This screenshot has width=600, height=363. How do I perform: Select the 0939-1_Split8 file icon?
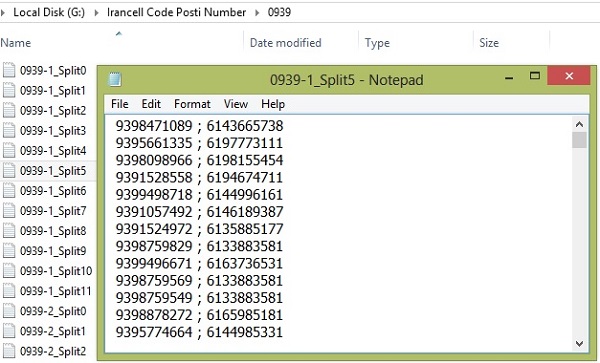(9, 231)
